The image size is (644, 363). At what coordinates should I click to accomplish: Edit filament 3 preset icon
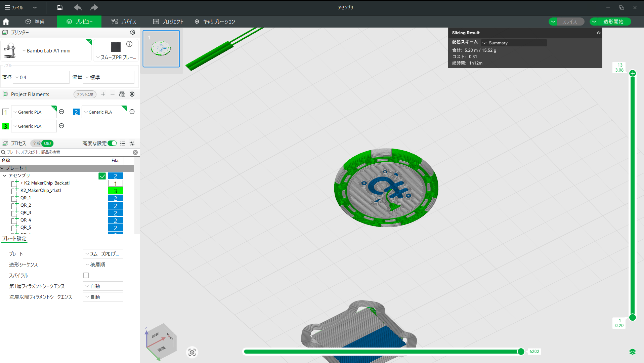[x=61, y=126]
